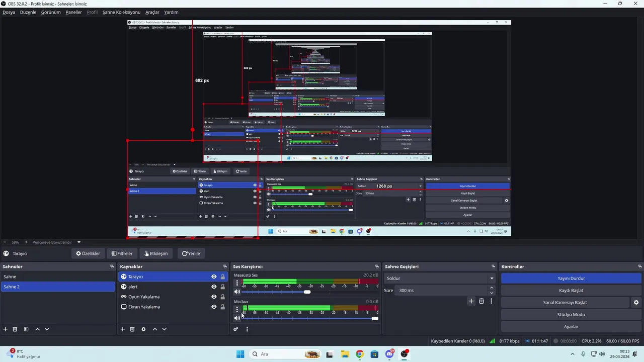Click the Etkileşim button
Viewport: 644px width, 362px height.
156,253
